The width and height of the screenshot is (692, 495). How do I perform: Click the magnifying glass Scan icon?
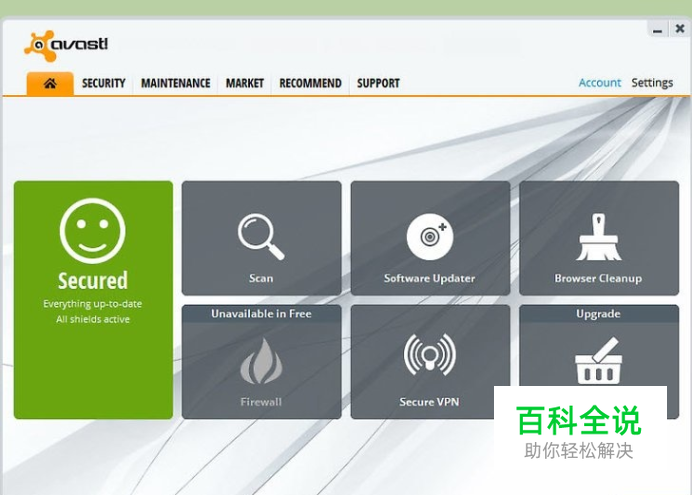pyautogui.click(x=261, y=236)
